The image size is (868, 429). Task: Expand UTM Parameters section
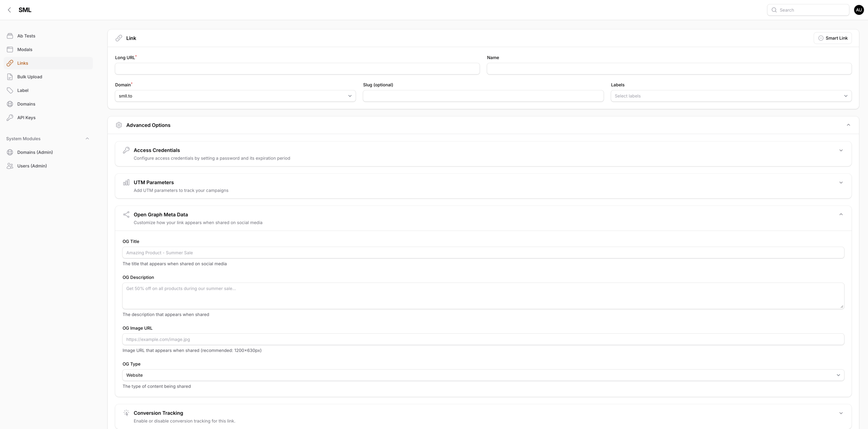[x=841, y=183]
